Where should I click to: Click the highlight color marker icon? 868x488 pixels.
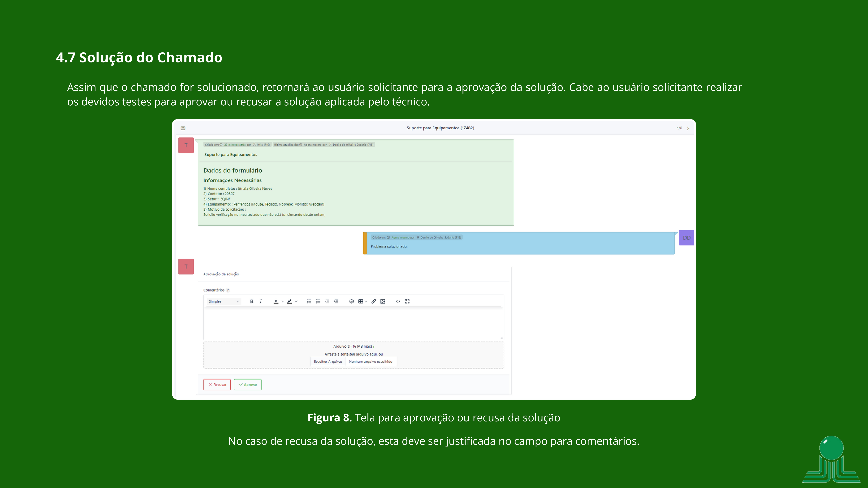click(289, 301)
